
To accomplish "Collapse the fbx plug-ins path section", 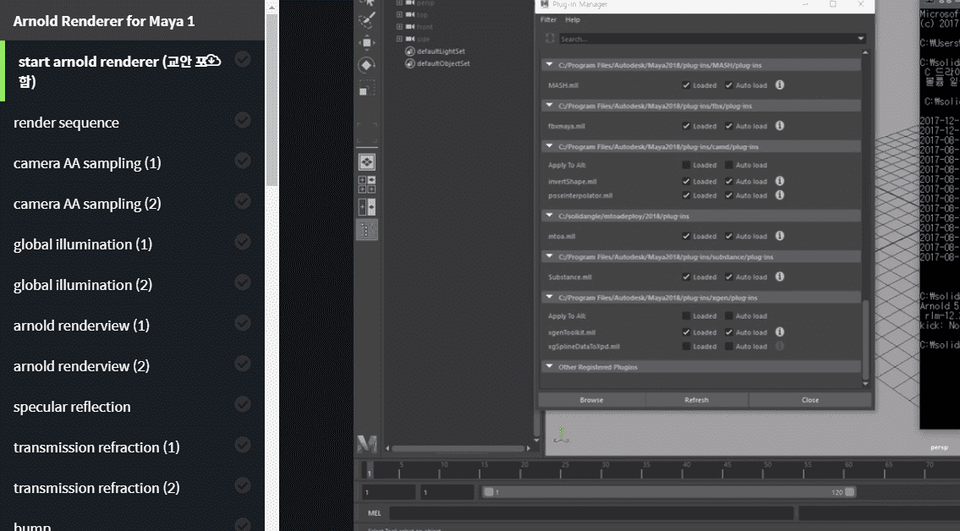I will click(549, 105).
